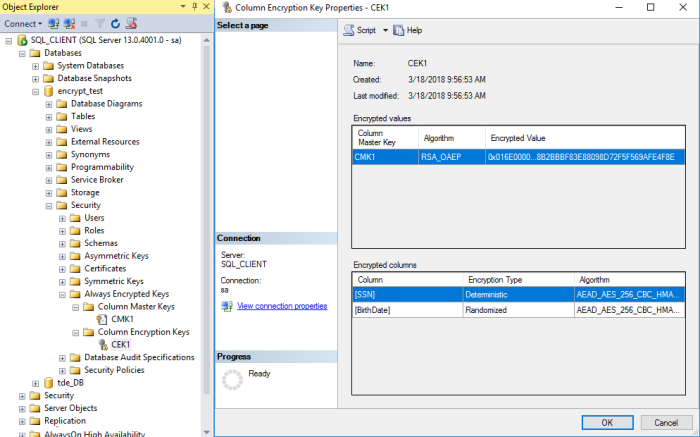Pin the Object Explorer panel
The image size is (700, 437).
(x=192, y=7)
